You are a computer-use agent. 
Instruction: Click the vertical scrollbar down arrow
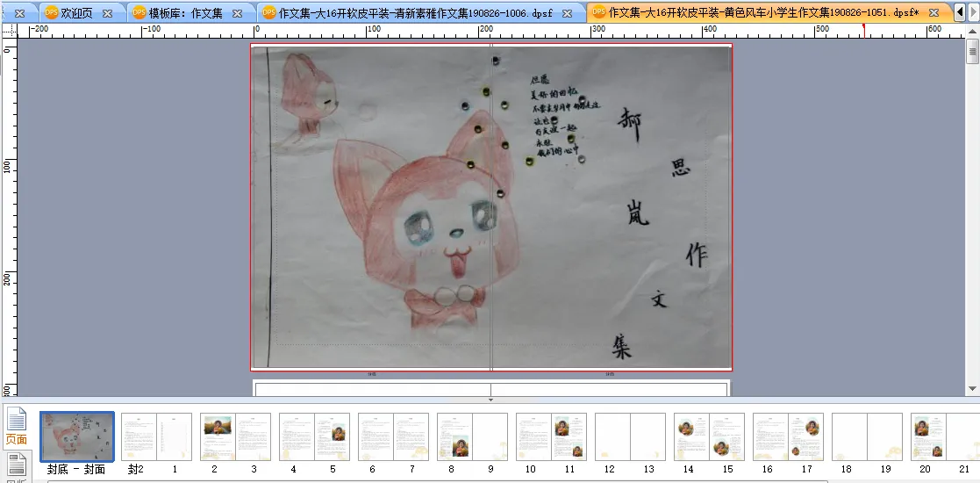tap(972, 389)
